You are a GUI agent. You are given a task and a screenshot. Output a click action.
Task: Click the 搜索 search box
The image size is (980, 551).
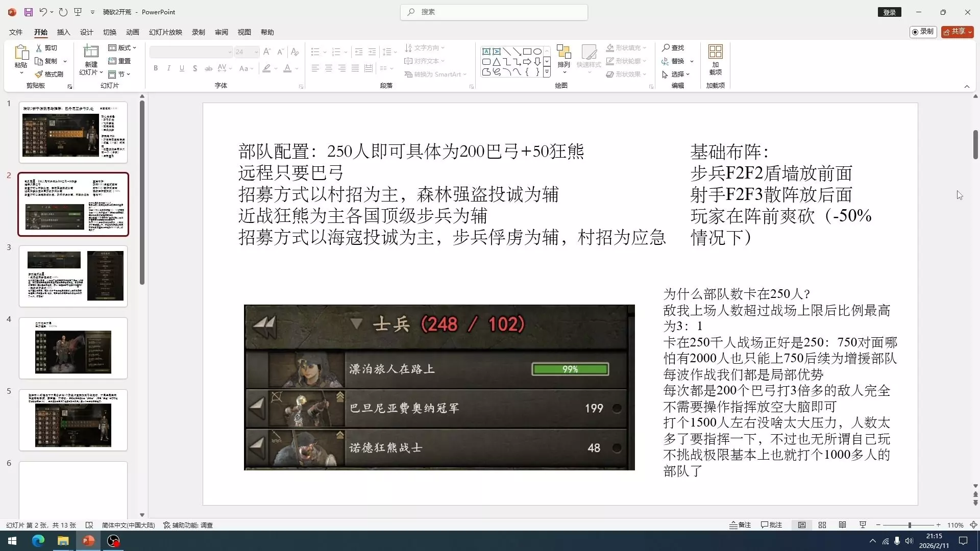tap(494, 12)
